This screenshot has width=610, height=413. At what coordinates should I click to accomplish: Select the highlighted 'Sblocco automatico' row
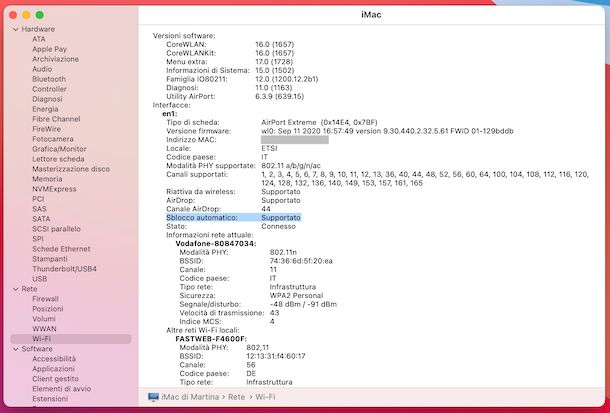(233, 218)
